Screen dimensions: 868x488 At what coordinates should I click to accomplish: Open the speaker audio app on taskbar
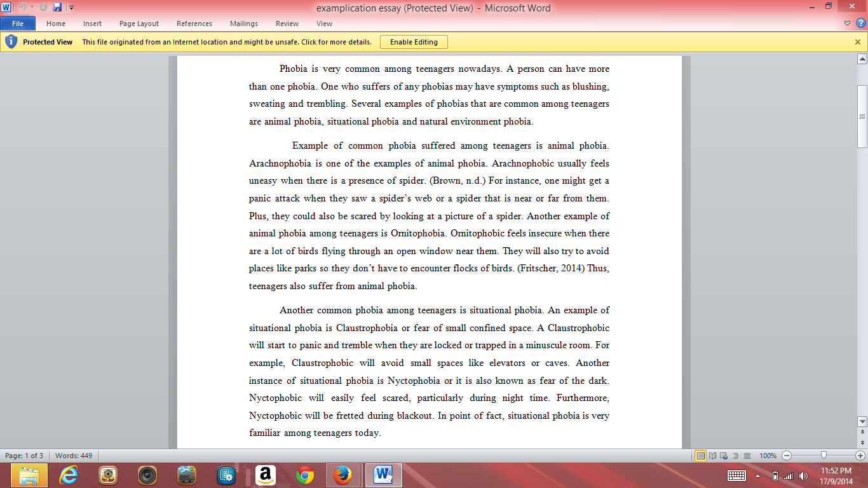[147, 475]
